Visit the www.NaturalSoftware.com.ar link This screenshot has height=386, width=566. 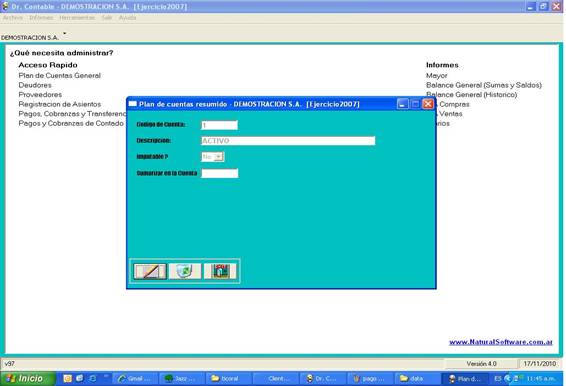tap(501, 342)
